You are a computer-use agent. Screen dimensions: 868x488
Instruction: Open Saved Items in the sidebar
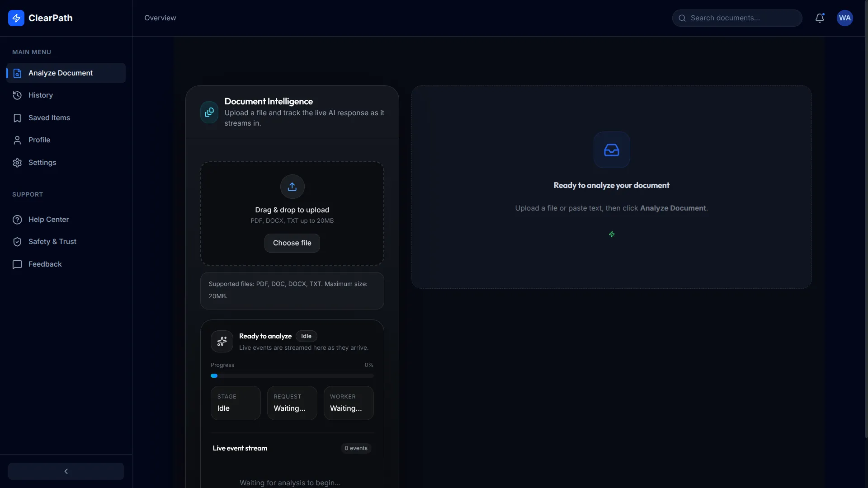(66, 118)
